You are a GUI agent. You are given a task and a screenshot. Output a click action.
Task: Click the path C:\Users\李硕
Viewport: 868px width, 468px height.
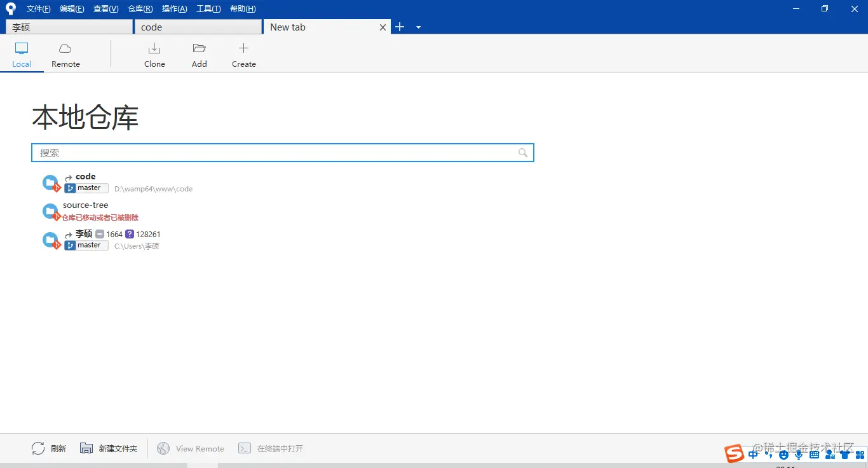pyautogui.click(x=137, y=246)
